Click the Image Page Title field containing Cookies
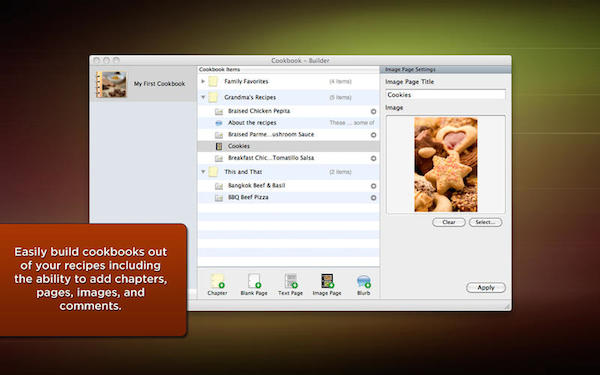600x375 pixels. tap(445, 95)
